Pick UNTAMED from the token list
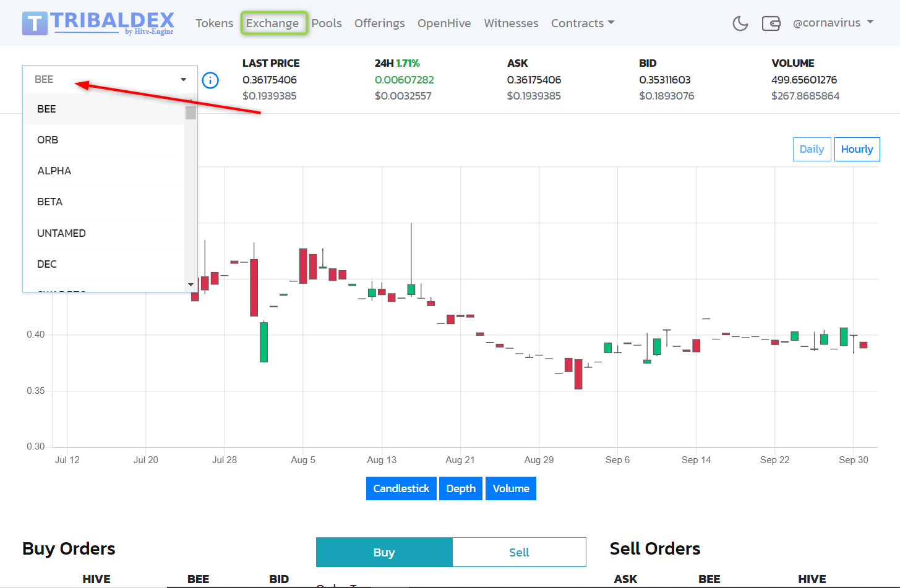 click(104, 233)
